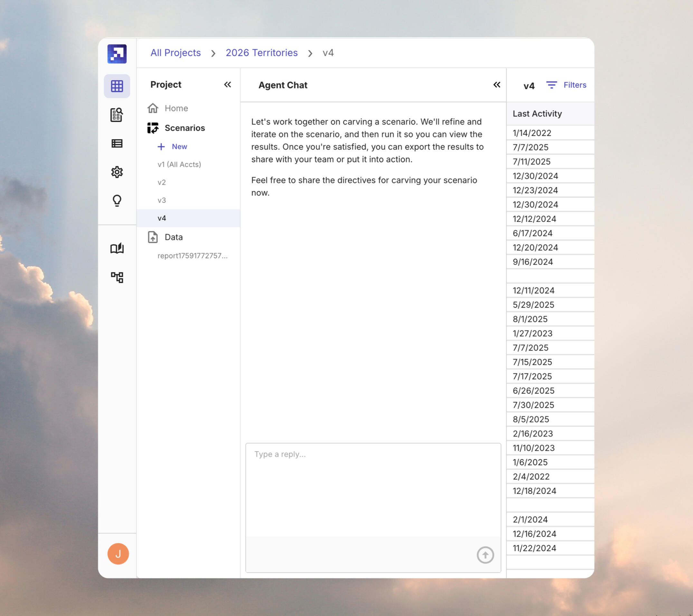Open the Home menu item
The image size is (693, 616).
tap(176, 108)
